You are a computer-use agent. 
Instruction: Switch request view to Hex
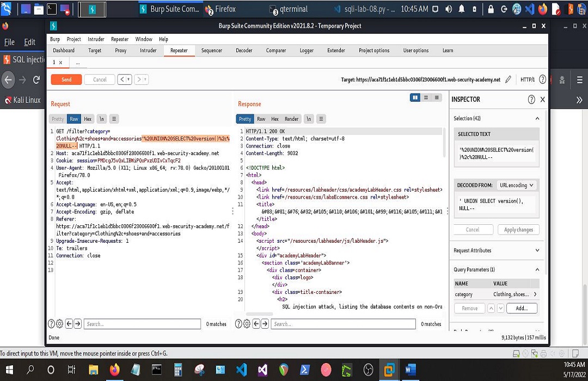[88, 119]
